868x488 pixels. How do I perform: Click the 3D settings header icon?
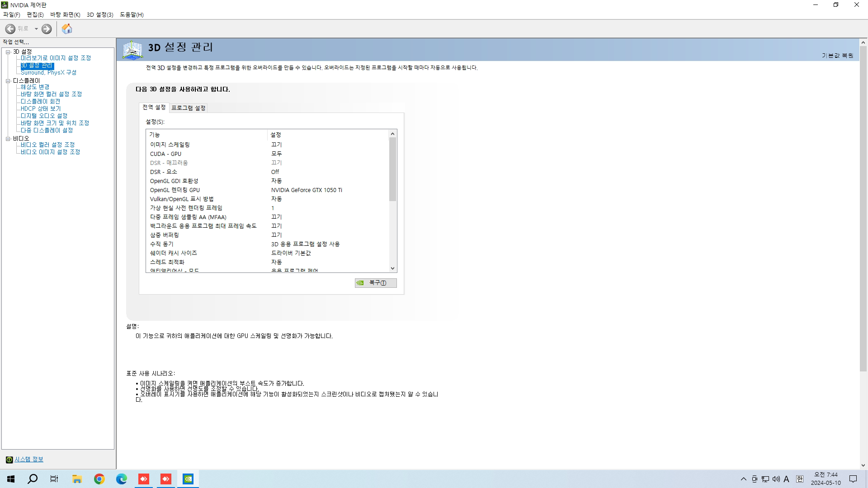point(132,50)
